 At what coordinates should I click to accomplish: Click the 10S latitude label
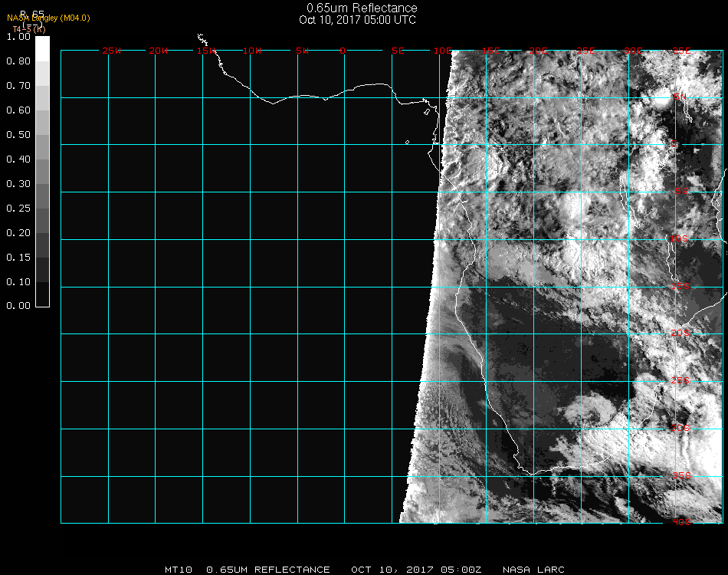click(680, 239)
